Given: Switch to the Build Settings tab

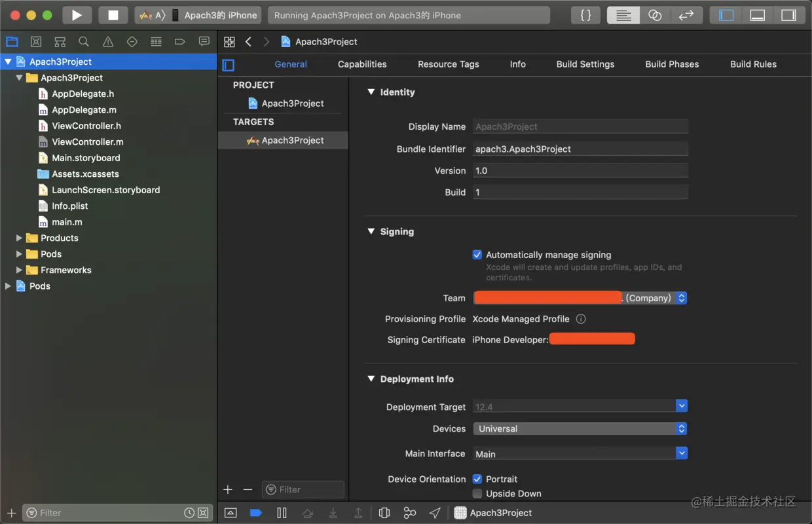Looking at the screenshot, I should tap(585, 64).
